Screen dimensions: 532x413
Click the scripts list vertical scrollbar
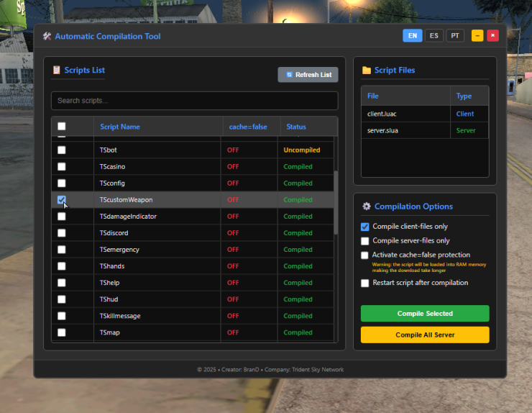tap(336, 203)
